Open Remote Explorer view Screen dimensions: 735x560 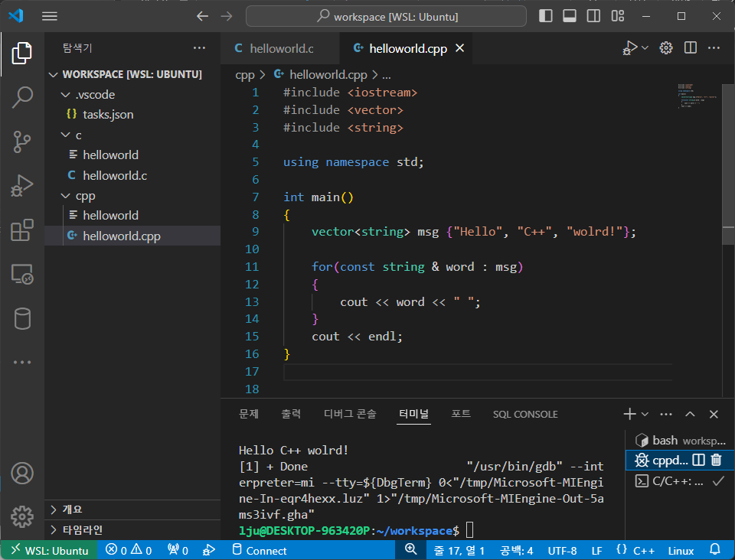tap(21, 274)
